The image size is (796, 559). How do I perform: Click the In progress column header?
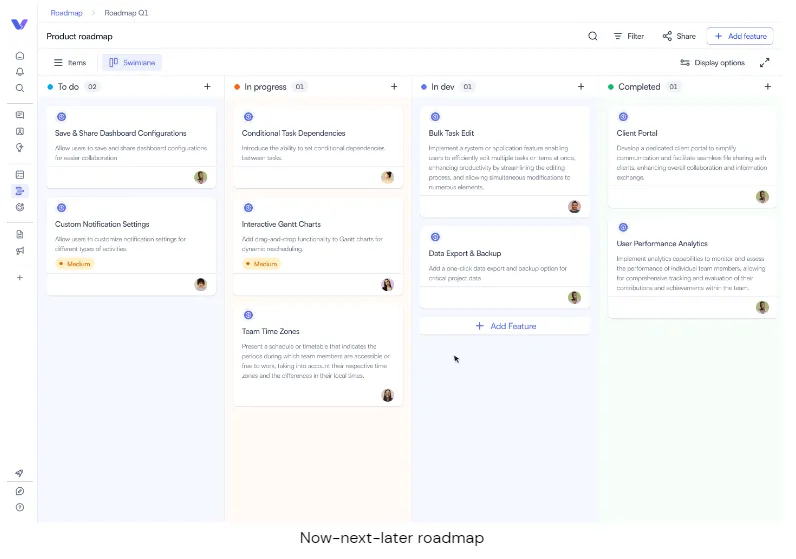click(x=265, y=87)
